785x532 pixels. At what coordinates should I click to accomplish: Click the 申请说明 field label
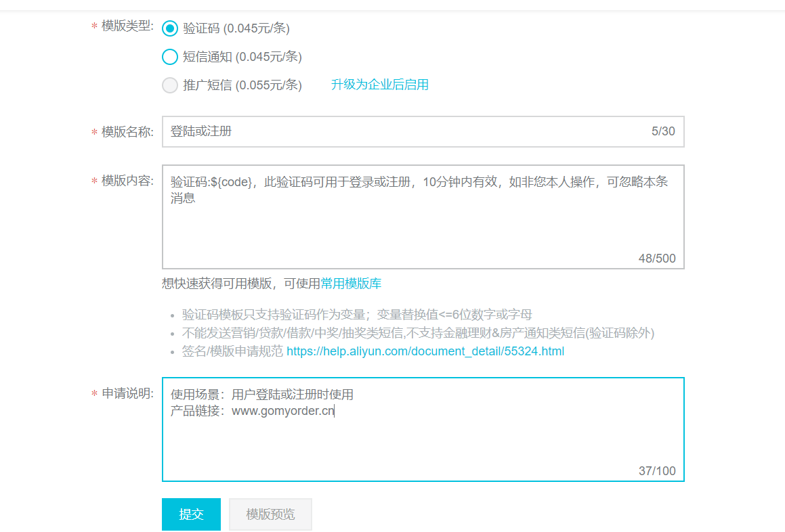coord(127,393)
